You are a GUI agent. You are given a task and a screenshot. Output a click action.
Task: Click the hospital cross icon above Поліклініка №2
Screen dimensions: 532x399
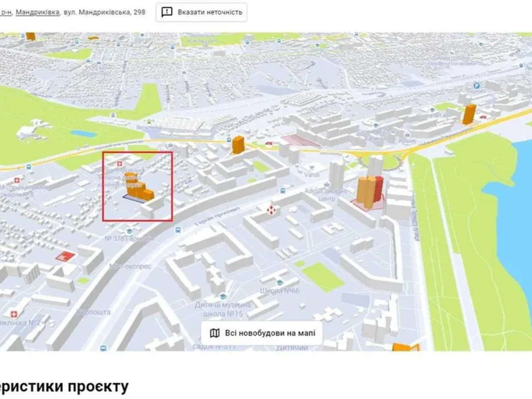(14, 313)
